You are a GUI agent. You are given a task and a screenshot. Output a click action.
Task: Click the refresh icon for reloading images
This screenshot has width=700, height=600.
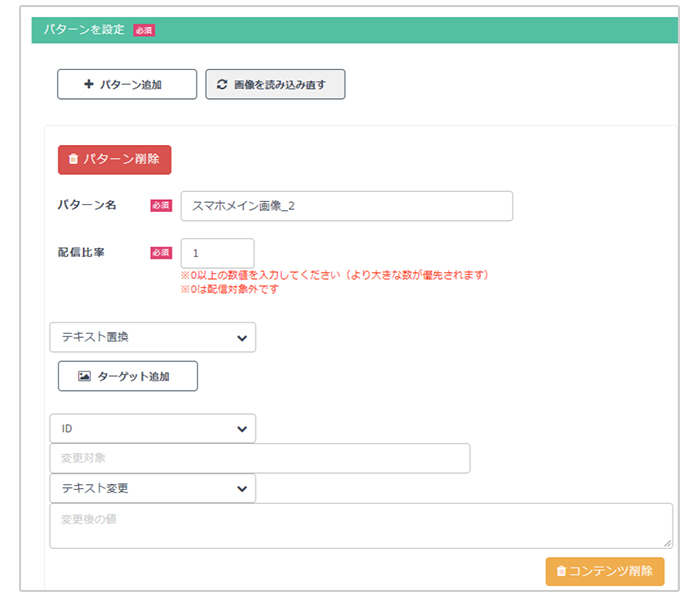(x=222, y=84)
